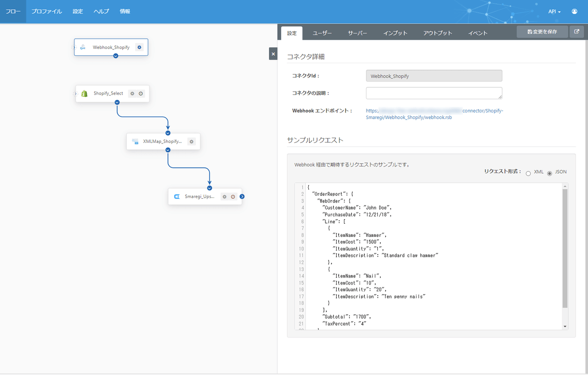Click output chevron below Webhook_Shopify node

(116, 56)
